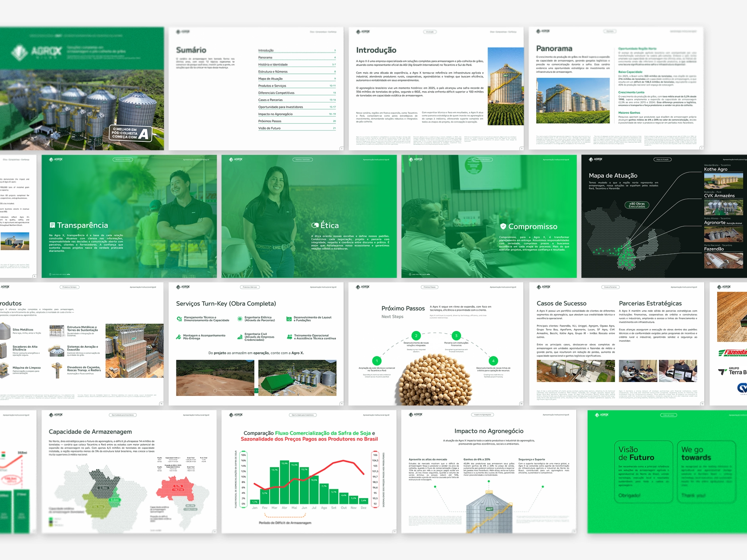Screen dimensions: 747x560
Task: Click O Melhor em Pós-Colheita badge
Action: (x=130, y=133)
